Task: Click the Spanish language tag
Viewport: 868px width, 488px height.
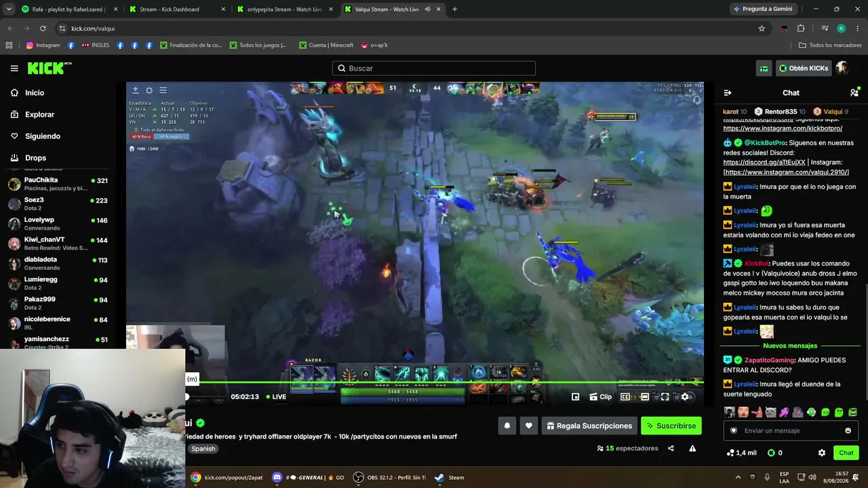Action: coord(203,449)
